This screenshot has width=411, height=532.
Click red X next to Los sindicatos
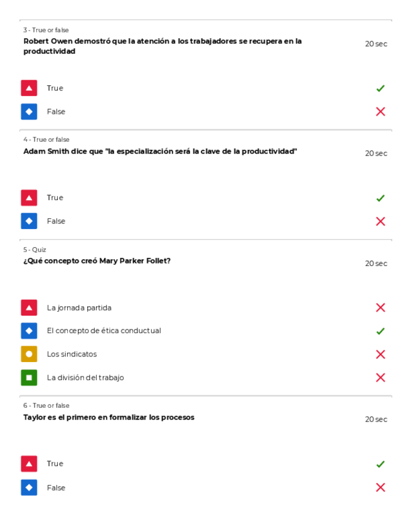[380, 354]
